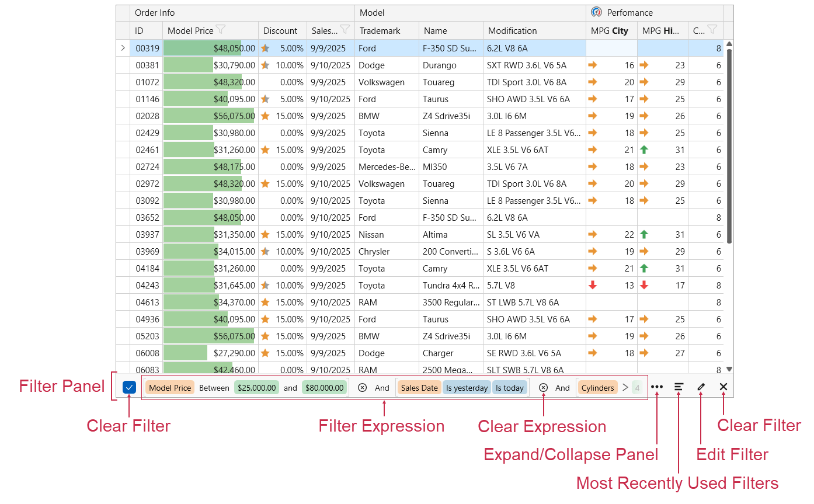Image resolution: width=814 pixels, height=504 pixels.
Task: Click the half star in row 03969
Action: coord(265,251)
